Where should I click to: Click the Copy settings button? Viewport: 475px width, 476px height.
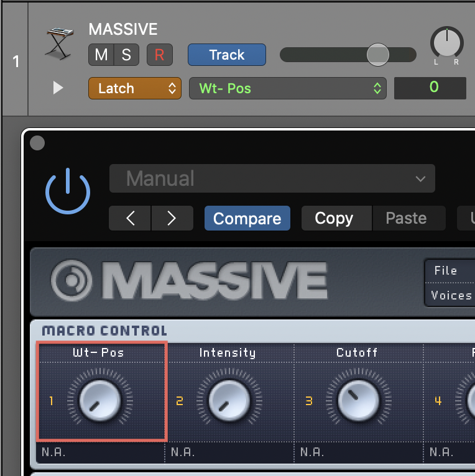coord(336,218)
